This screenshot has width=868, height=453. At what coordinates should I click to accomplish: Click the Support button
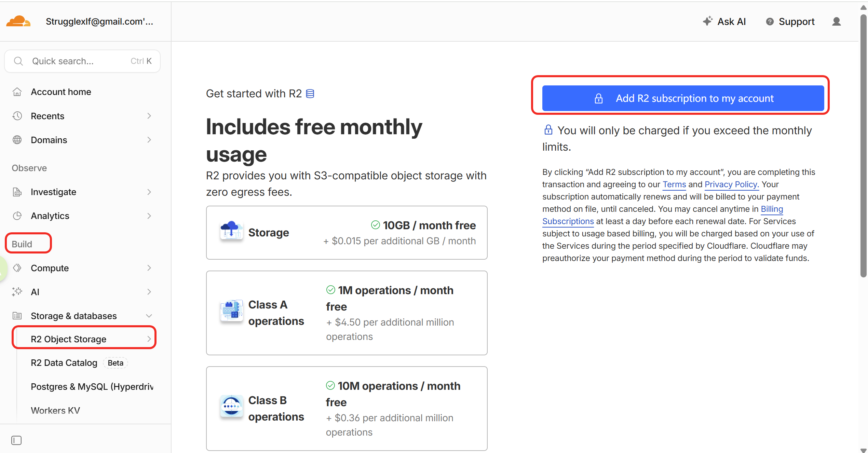790,22
